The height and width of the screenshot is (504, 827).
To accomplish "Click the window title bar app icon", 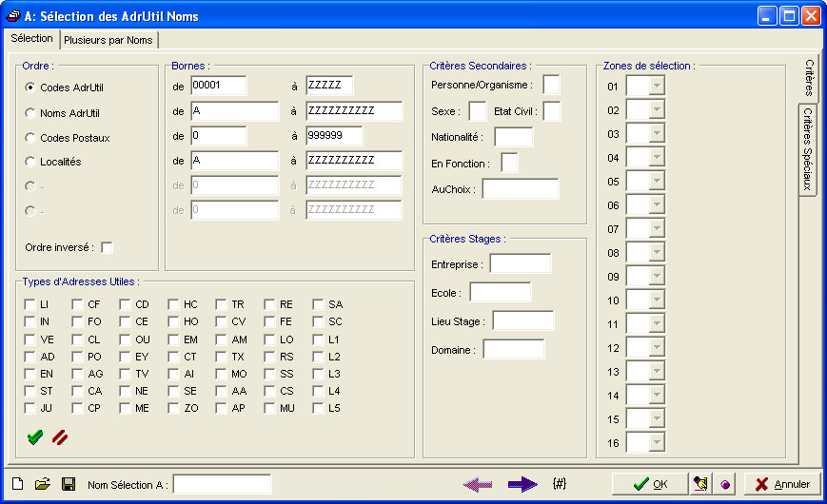I will (13, 16).
